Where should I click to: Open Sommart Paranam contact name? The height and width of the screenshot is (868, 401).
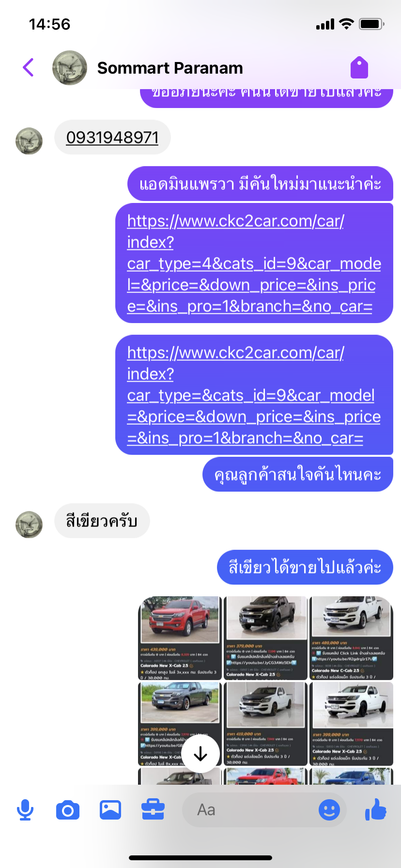point(170,68)
